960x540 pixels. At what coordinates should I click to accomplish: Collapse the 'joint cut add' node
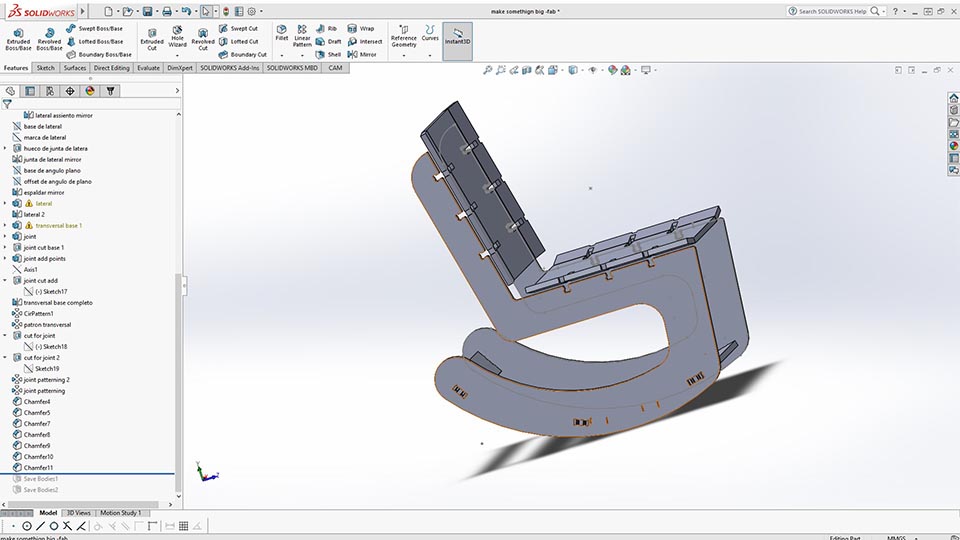pyautogui.click(x=5, y=280)
